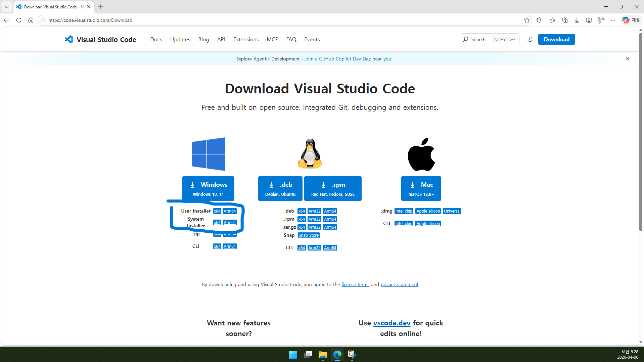Select Mac CLI Apple silicon link

pyautogui.click(x=428, y=224)
